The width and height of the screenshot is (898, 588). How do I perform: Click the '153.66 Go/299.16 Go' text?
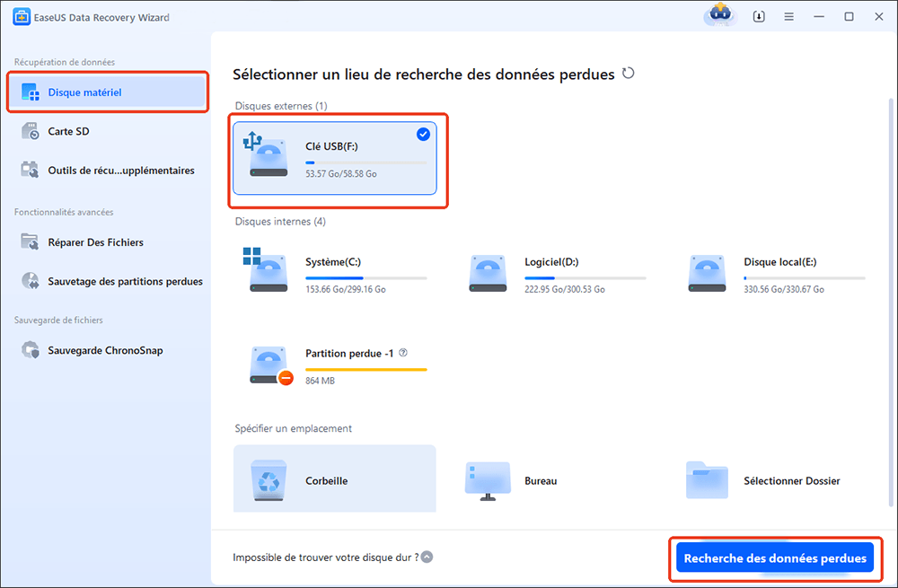pyautogui.click(x=346, y=289)
